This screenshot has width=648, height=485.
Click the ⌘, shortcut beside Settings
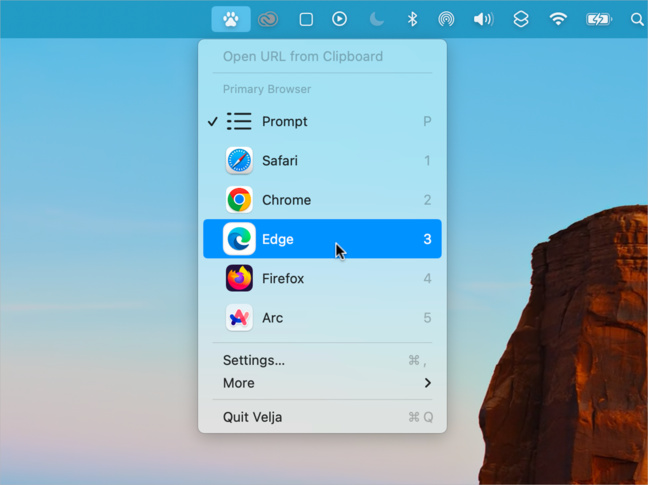[417, 361]
